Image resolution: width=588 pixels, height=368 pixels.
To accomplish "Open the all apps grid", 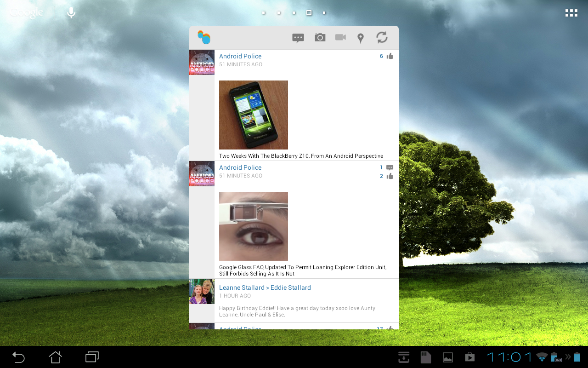I will [571, 13].
